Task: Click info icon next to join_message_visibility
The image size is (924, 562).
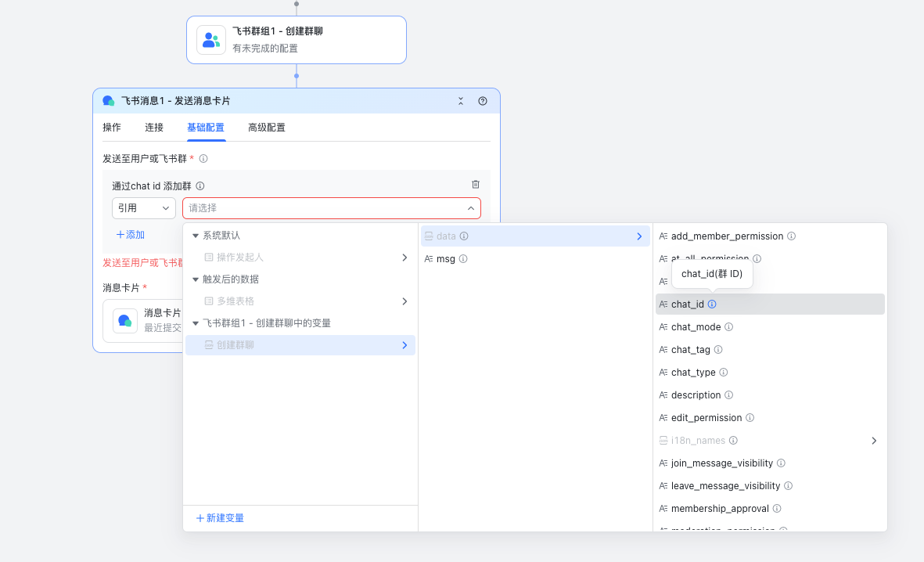Action: (782, 463)
